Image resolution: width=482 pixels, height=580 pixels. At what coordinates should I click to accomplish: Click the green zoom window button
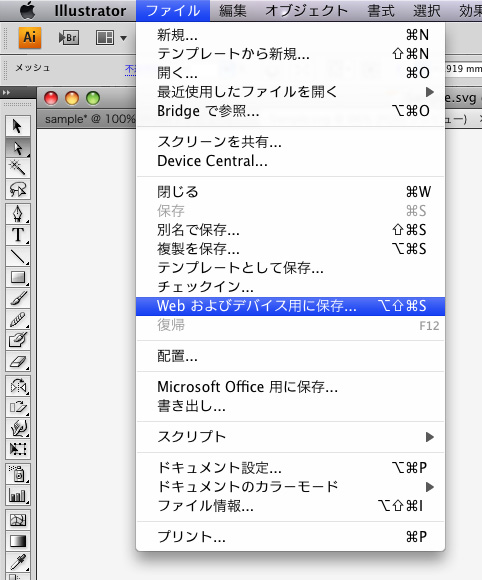[93, 98]
